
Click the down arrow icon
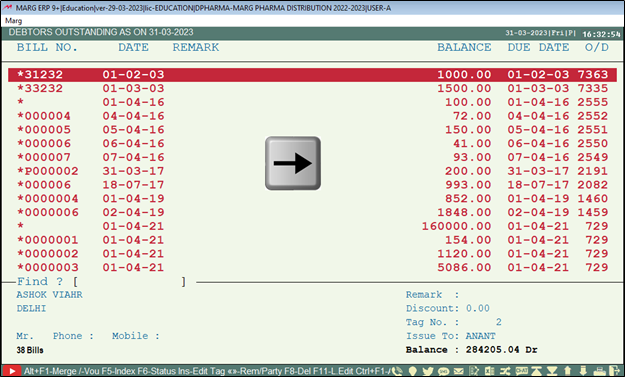pyautogui.click(x=583, y=371)
